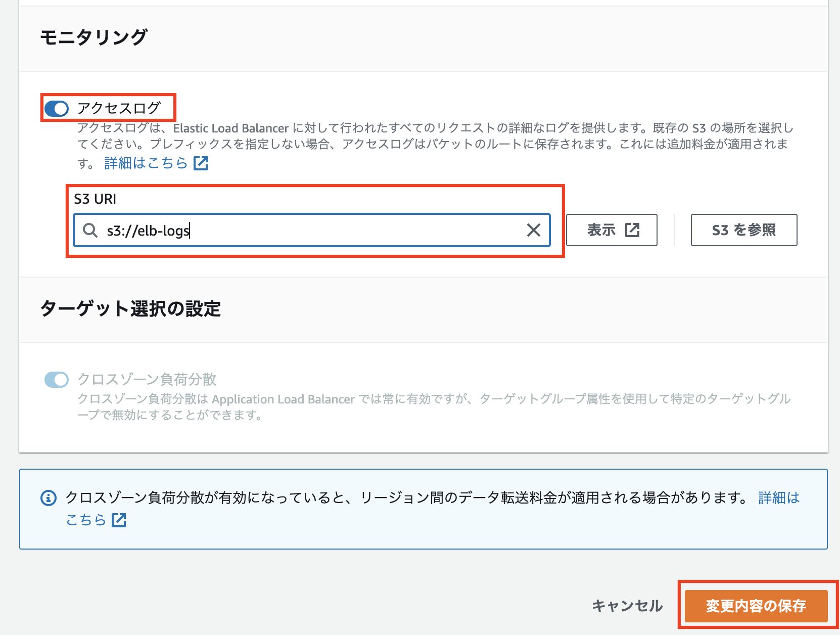The width and height of the screenshot is (840, 635).
Task: Click the S3 を参照 button
Action: [x=744, y=230]
